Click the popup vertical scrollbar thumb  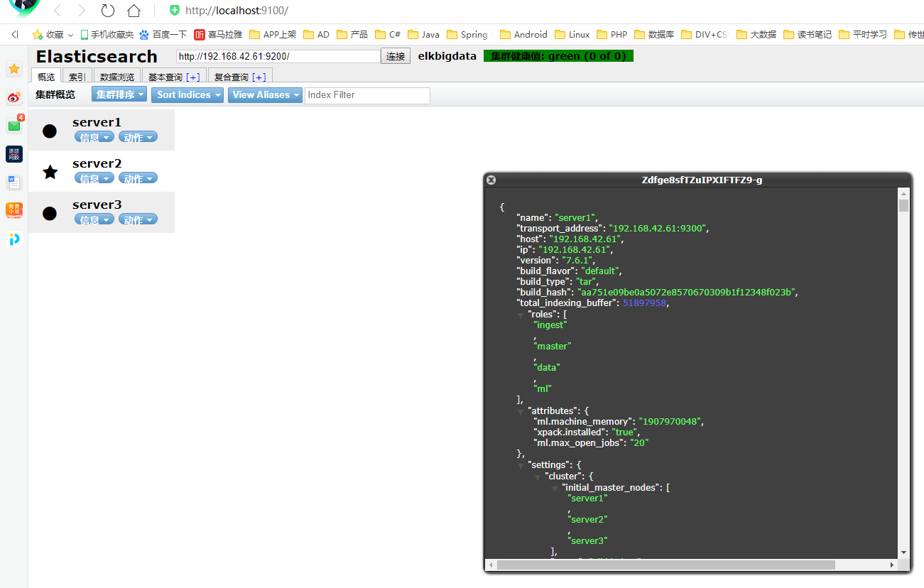903,206
